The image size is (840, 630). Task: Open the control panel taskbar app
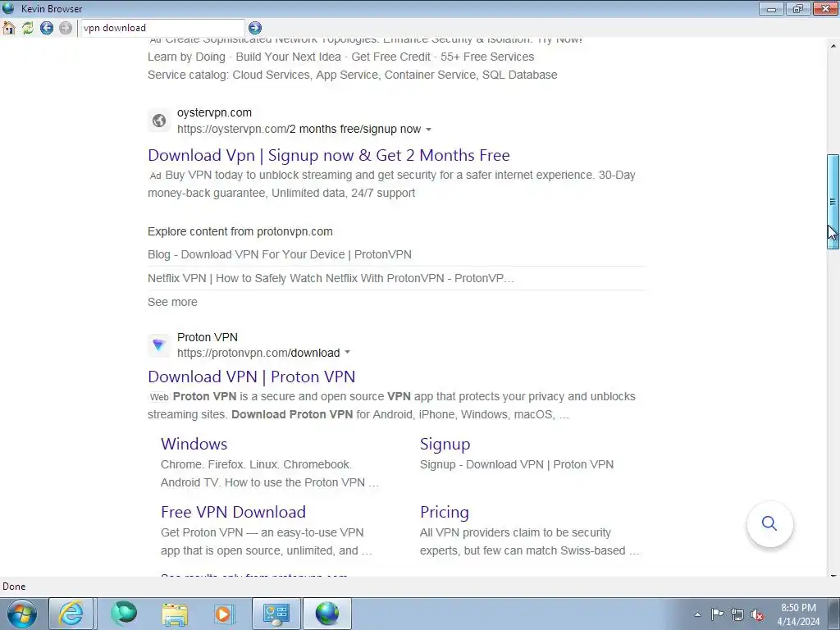[x=276, y=614]
